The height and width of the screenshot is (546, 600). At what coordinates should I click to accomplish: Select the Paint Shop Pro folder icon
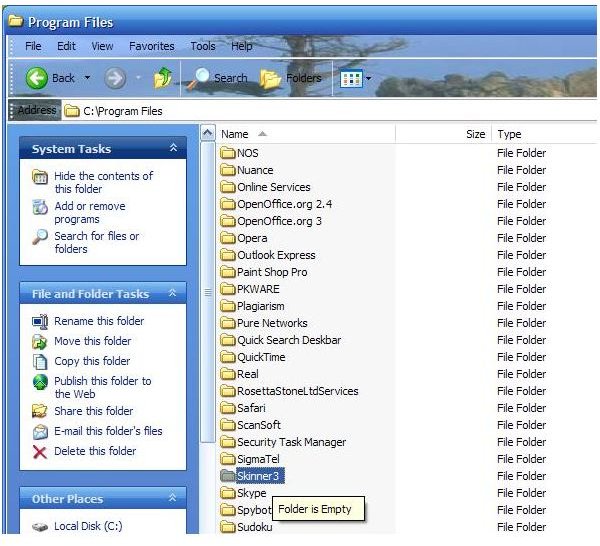pos(228,272)
